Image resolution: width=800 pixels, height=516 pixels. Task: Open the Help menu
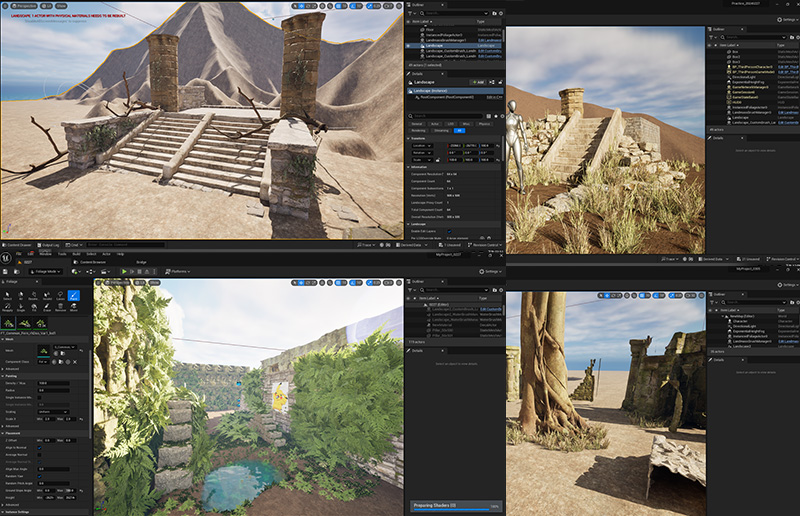120,254
